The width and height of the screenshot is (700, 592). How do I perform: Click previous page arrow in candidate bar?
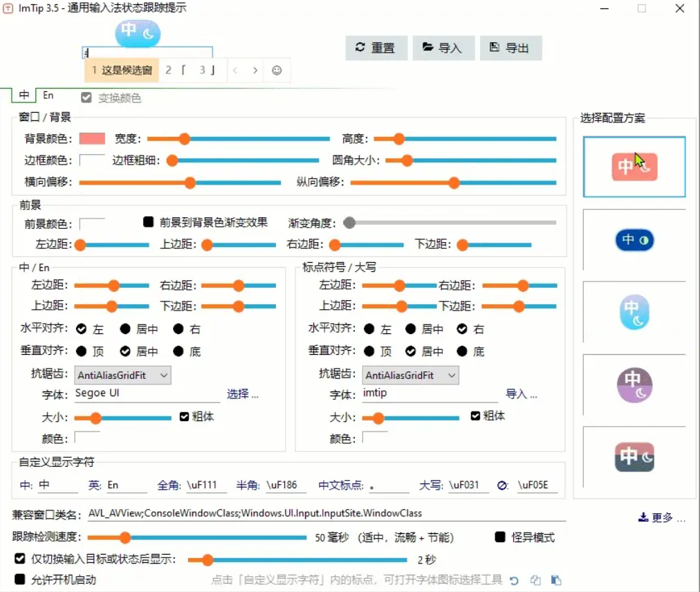[235, 70]
